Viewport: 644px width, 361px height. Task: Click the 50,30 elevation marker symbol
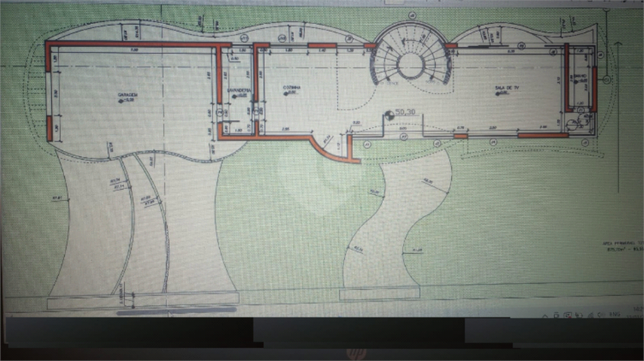(389, 113)
